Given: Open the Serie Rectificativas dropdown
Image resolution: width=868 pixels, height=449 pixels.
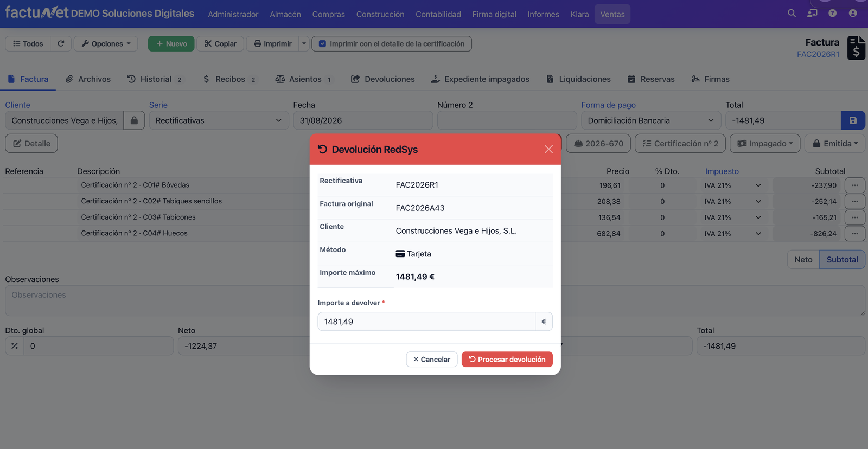Looking at the screenshot, I should click(x=218, y=120).
